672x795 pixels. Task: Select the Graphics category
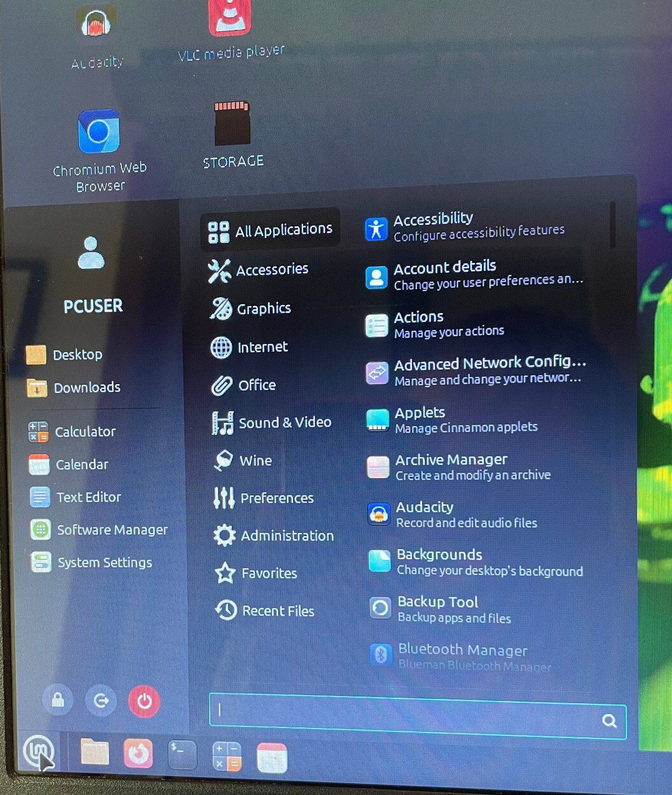tap(251, 309)
